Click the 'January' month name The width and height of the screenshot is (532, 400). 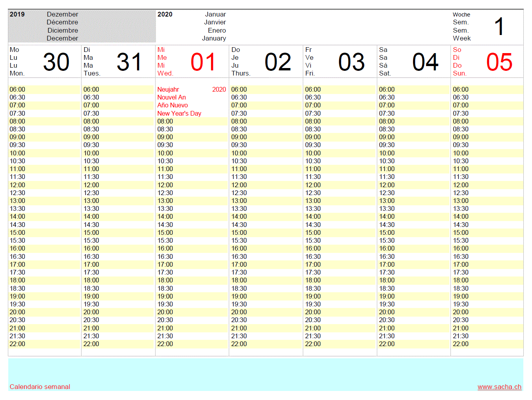pos(214,39)
